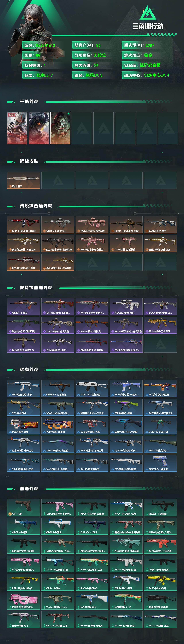Click the 干员外观 section heading
184x644 pixels.
click(x=29, y=101)
